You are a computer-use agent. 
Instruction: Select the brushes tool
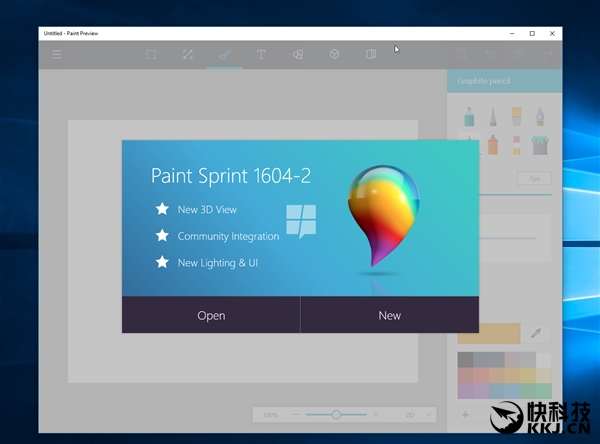click(224, 55)
